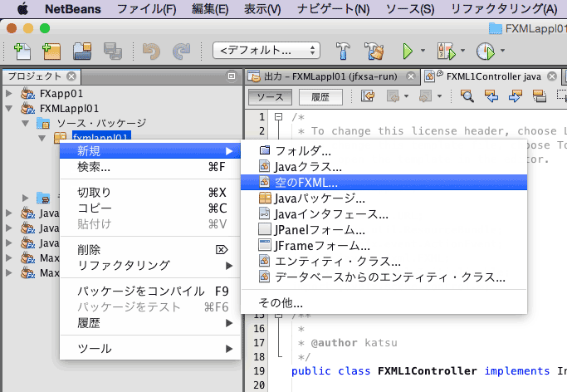
Task: Choose コピー from context menu
Action: click(150, 208)
